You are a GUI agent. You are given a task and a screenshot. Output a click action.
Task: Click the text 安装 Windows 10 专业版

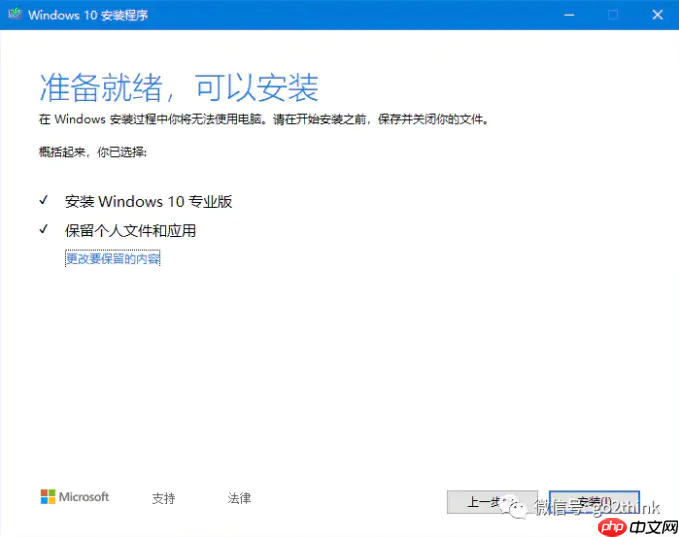[x=149, y=201]
